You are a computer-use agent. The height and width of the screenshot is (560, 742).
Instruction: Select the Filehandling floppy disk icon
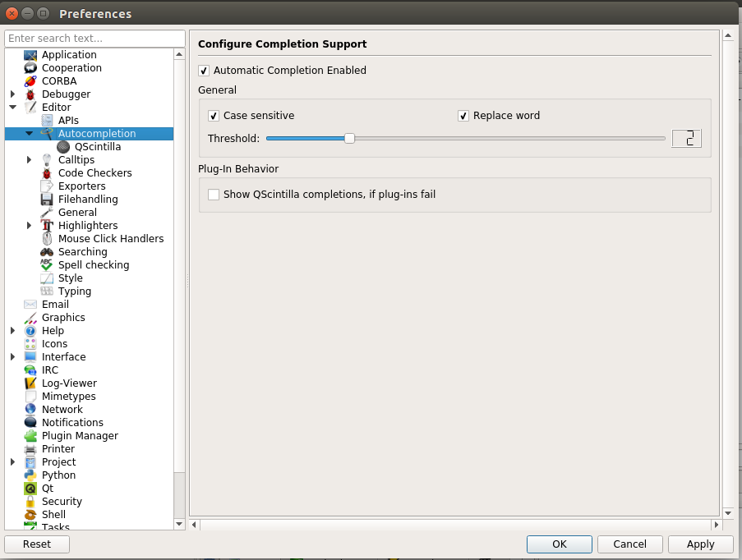coord(47,200)
